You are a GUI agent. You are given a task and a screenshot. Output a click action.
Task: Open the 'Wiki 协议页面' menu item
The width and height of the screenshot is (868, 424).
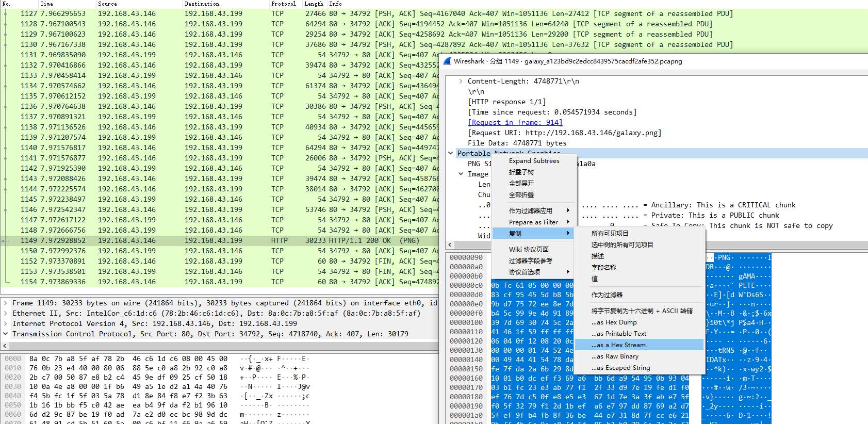529,250
